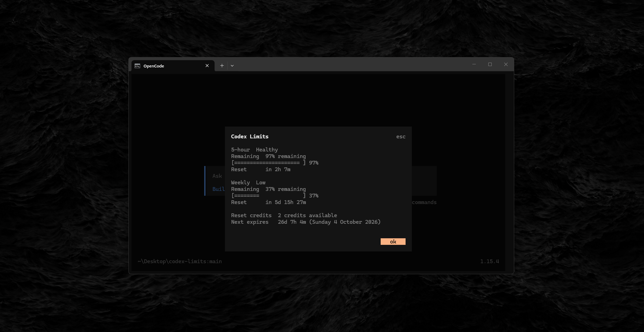
Task: Close the terminal window
Action: (506, 64)
